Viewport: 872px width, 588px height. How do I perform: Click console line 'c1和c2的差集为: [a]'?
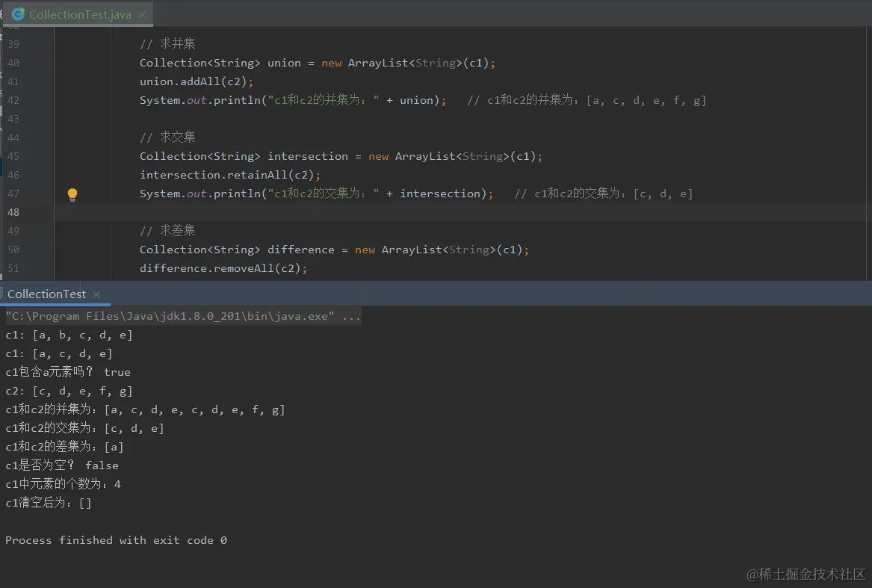click(64, 447)
